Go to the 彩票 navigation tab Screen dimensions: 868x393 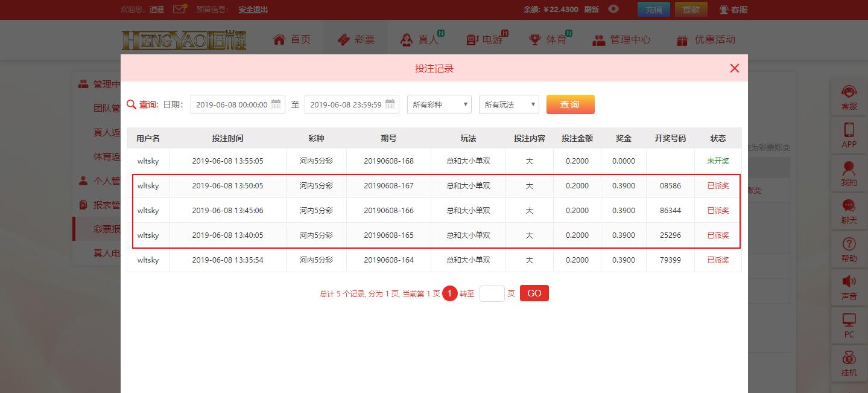click(356, 40)
